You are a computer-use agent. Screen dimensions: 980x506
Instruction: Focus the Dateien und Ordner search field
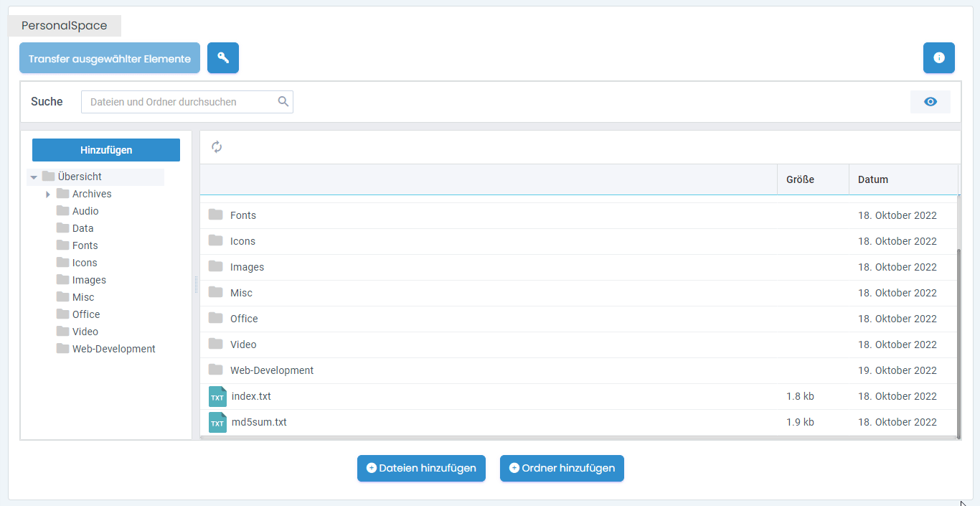tap(179, 102)
